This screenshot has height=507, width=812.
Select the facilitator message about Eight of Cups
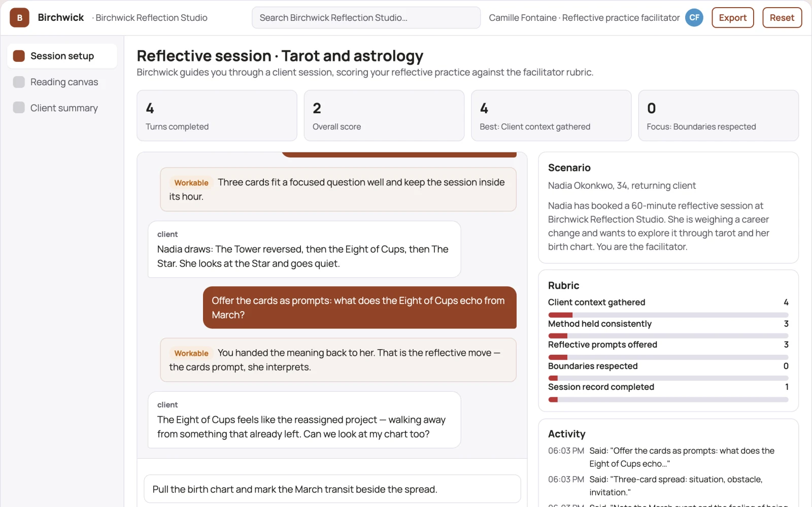pyautogui.click(x=360, y=308)
